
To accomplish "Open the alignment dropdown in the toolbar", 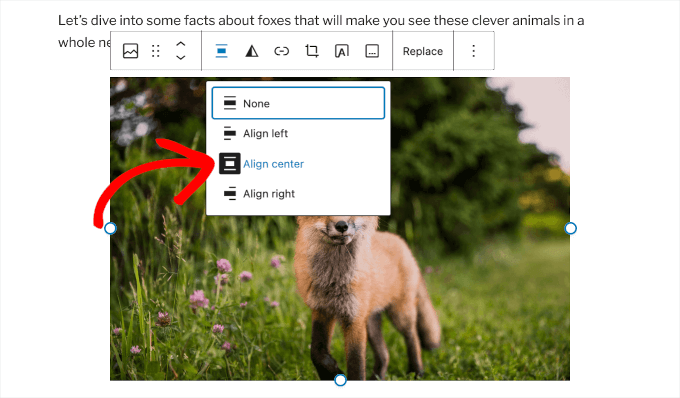I will point(222,51).
